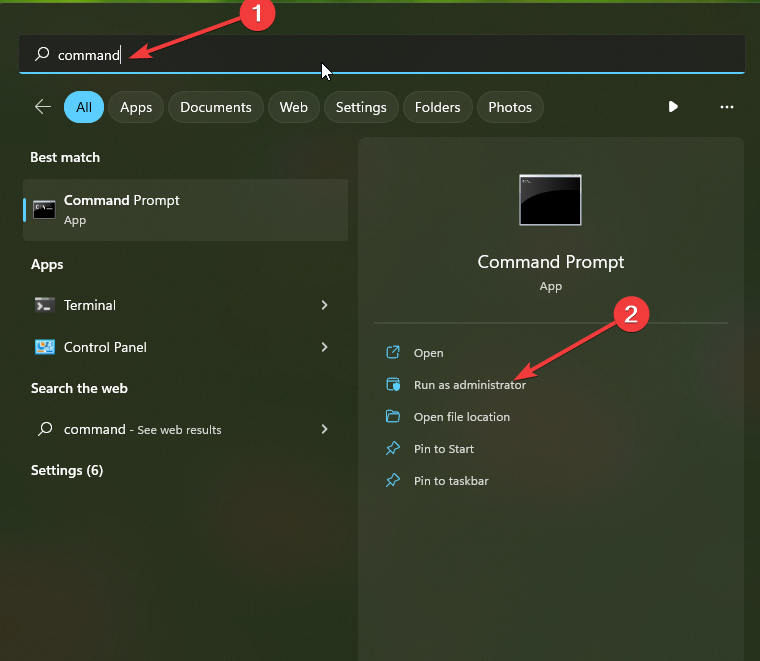This screenshot has width=760, height=661.
Task: Click the Pin to taskbar pin icon
Action: (393, 480)
